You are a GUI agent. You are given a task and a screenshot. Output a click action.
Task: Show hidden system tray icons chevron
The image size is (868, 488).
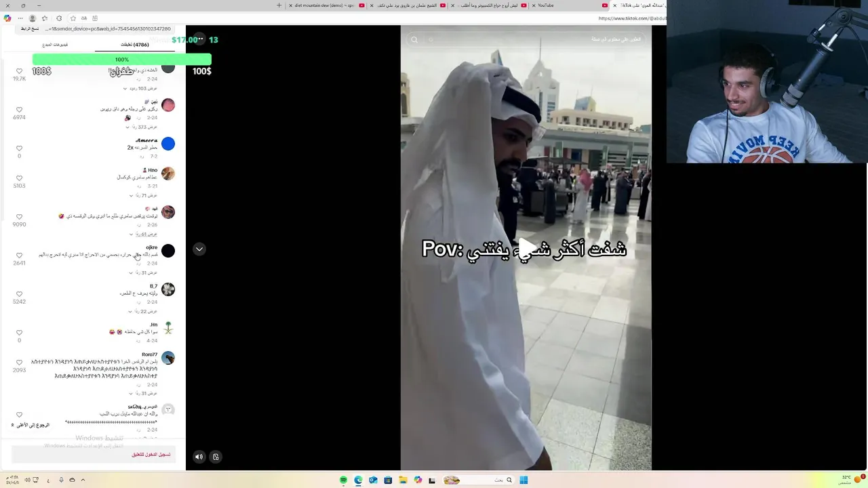pos(83,480)
